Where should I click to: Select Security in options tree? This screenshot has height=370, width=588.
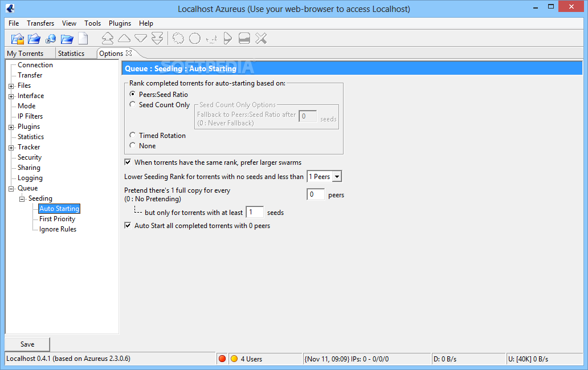coord(30,157)
